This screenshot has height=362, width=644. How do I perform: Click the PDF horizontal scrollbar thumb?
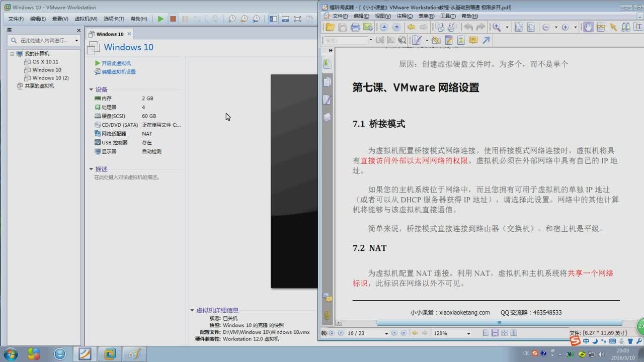click(499, 323)
